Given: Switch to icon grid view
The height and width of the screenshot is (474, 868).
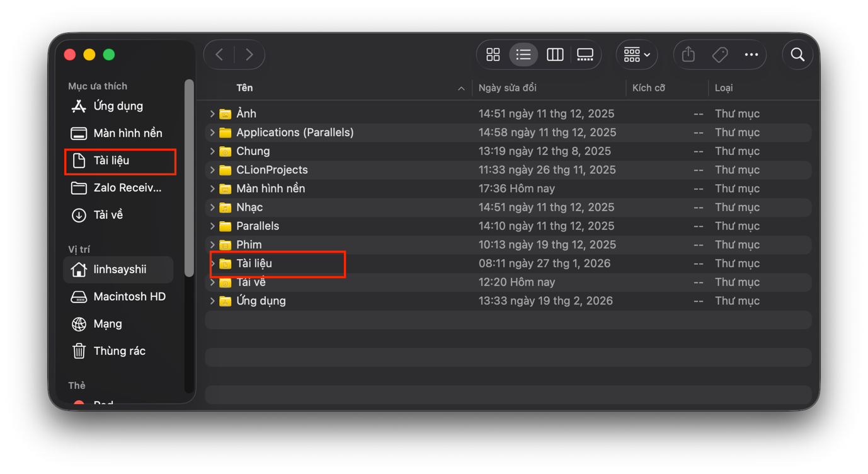Looking at the screenshot, I should click(493, 55).
